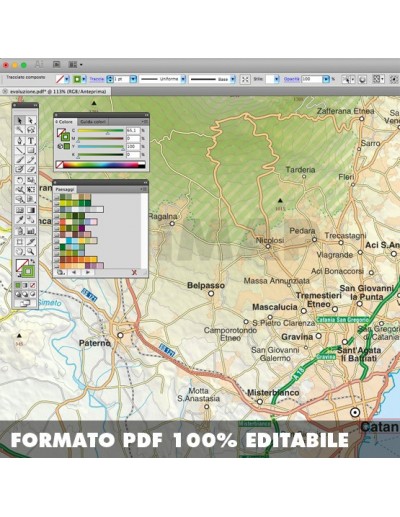Select the Mesh tool
Image resolution: width=400 pixels, height=517 pixels.
click(20, 210)
